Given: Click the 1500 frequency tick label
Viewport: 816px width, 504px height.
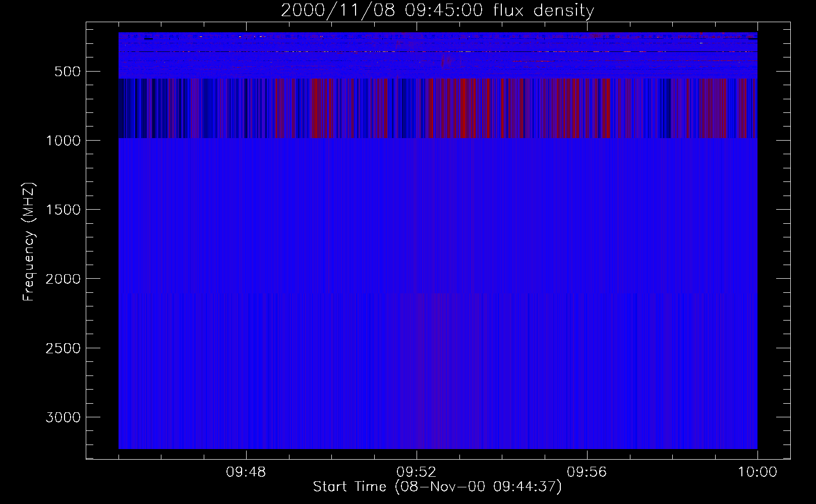Looking at the screenshot, I should pyautogui.click(x=63, y=210).
